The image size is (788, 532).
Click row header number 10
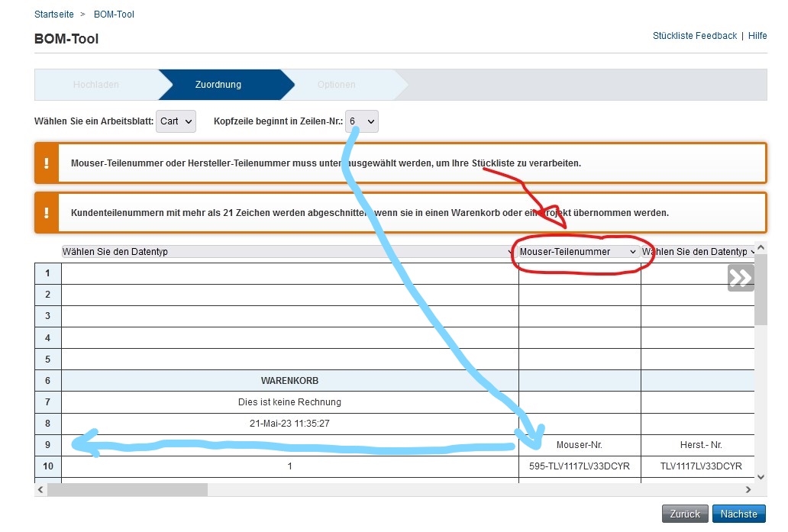48,466
